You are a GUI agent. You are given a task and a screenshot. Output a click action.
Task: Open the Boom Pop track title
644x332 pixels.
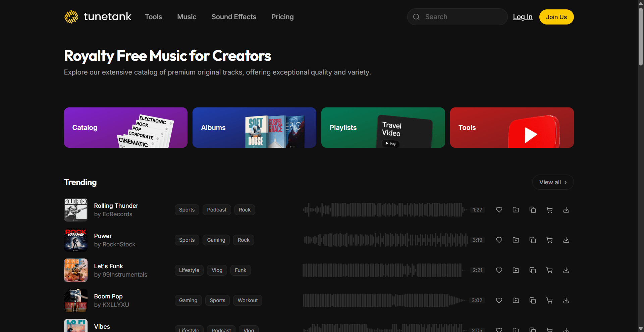pos(108,296)
